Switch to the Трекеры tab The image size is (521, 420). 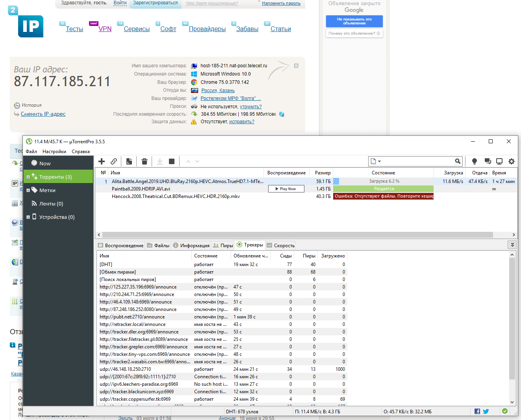click(x=250, y=245)
